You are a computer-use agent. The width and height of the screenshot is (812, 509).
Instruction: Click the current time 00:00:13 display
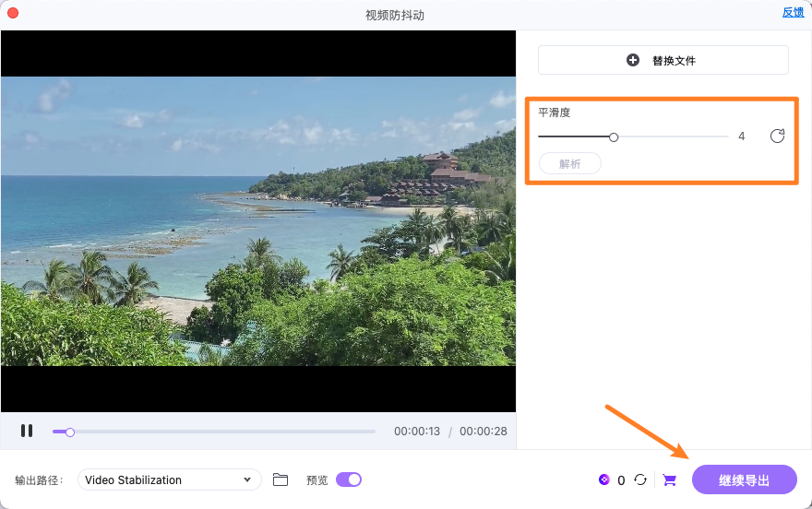click(417, 432)
